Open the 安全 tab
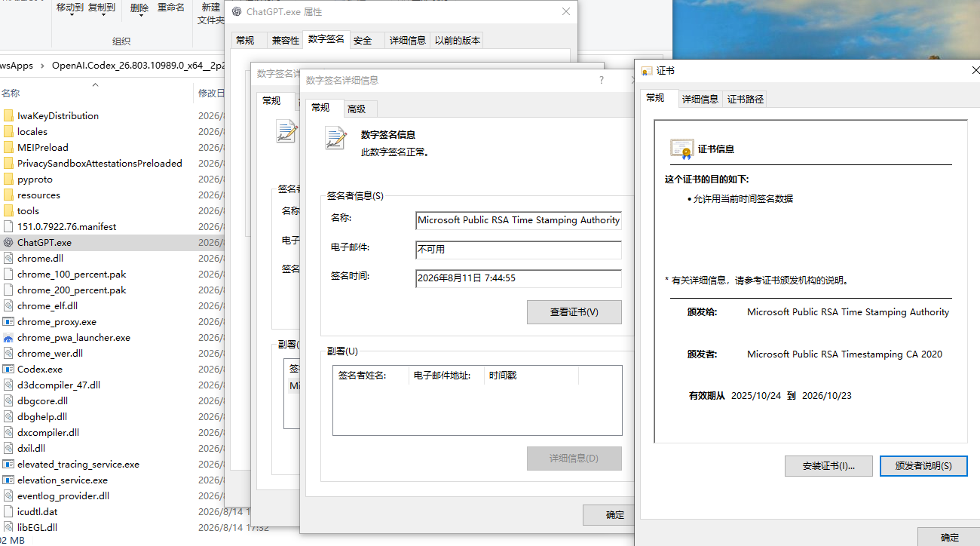The height and width of the screenshot is (546, 980). pyautogui.click(x=363, y=41)
